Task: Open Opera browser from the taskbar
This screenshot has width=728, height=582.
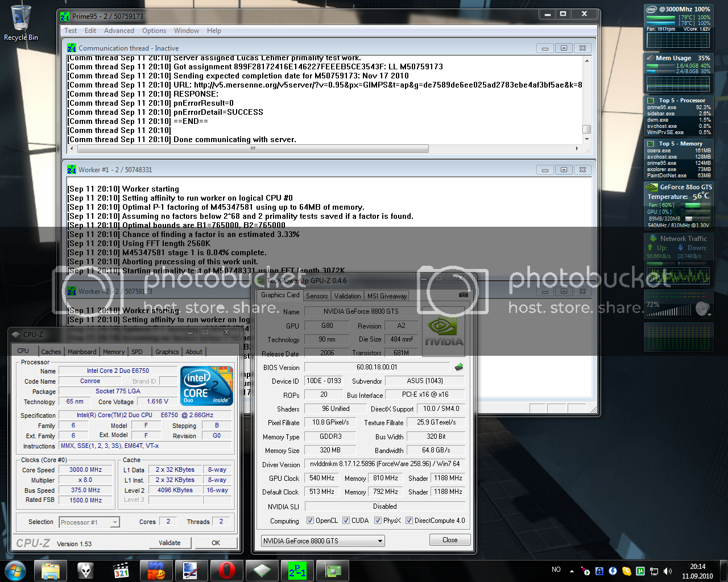Action: 226,570
